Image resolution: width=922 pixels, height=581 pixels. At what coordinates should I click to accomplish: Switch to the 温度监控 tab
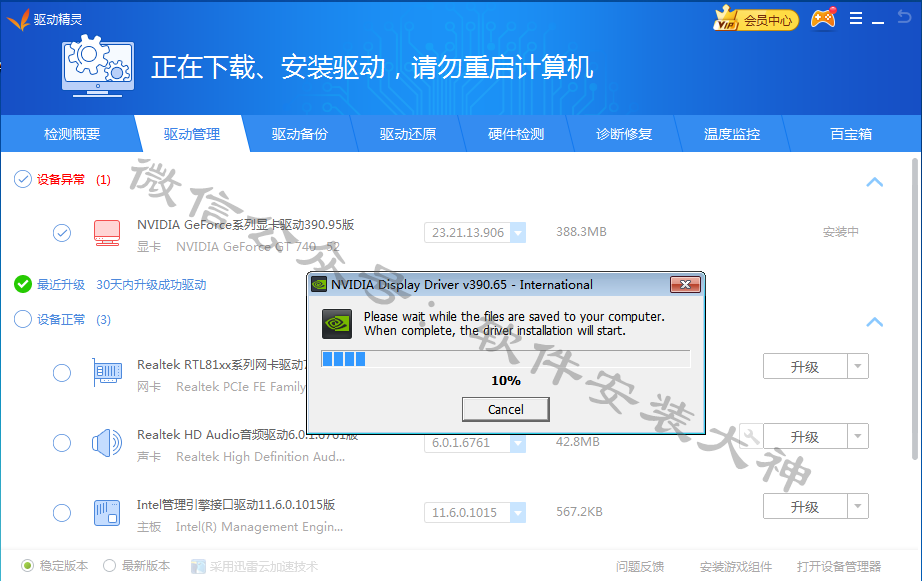coord(732,134)
